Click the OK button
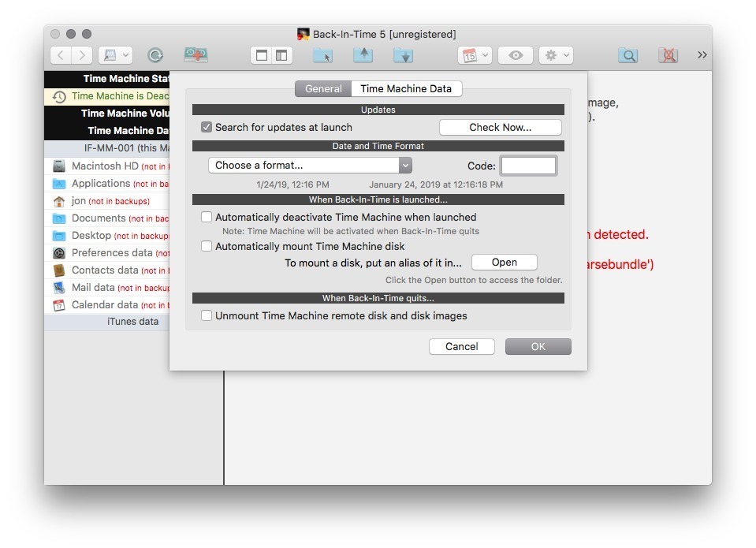Viewport: 756px width, 548px height. (x=538, y=347)
